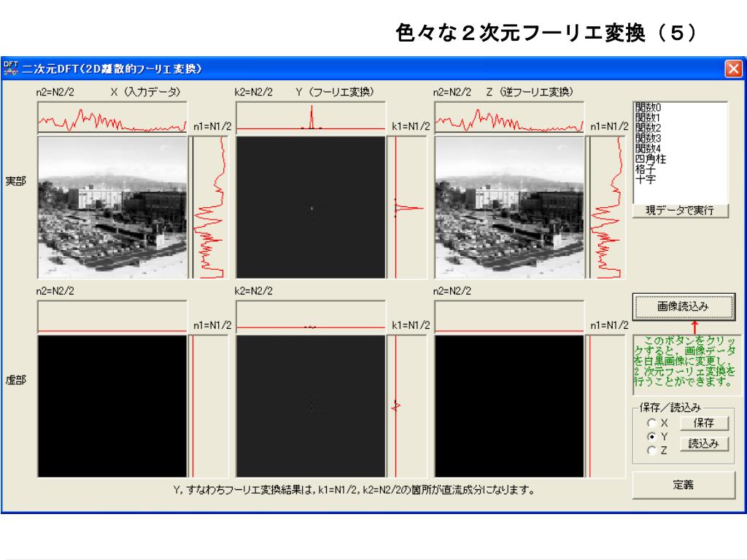Click the X imaginary-part black image

click(x=112, y=406)
